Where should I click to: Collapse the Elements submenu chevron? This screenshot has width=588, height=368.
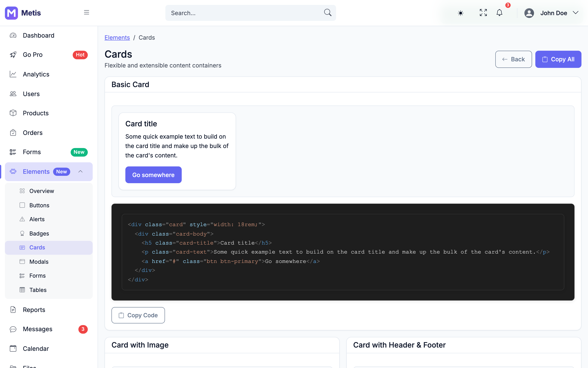pyautogui.click(x=80, y=172)
